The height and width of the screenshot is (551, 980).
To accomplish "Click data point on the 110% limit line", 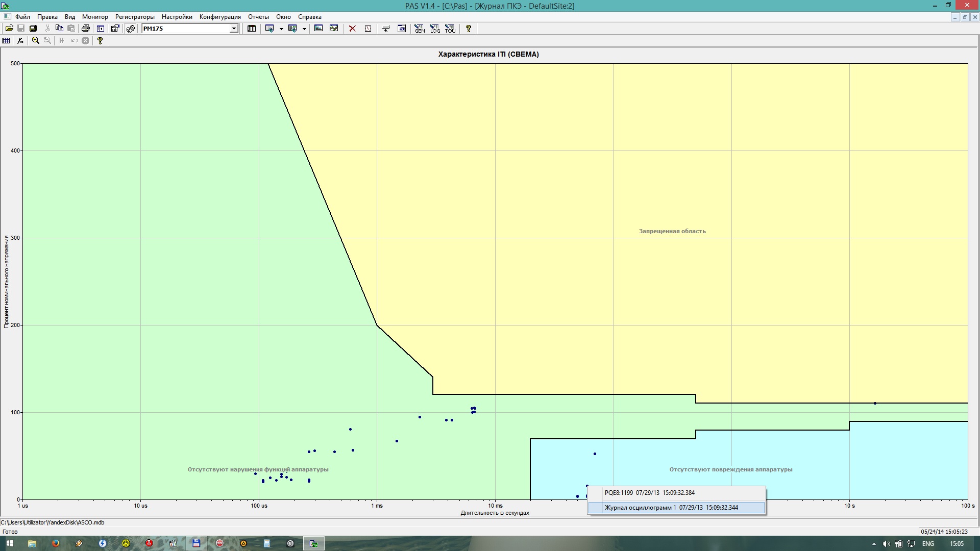I will pyautogui.click(x=875, y=403).
